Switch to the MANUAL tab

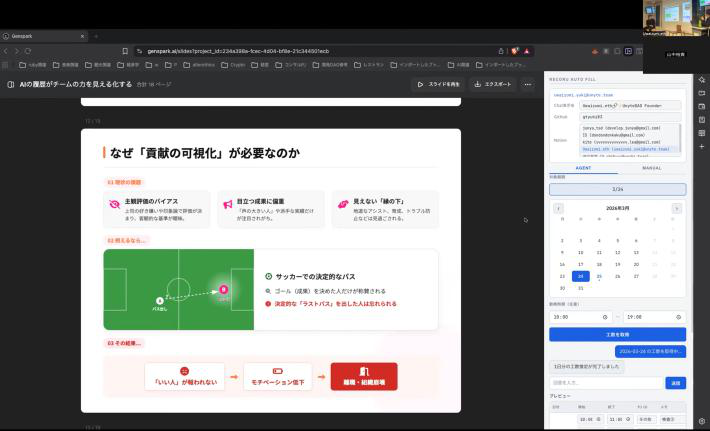click(652, 168)
